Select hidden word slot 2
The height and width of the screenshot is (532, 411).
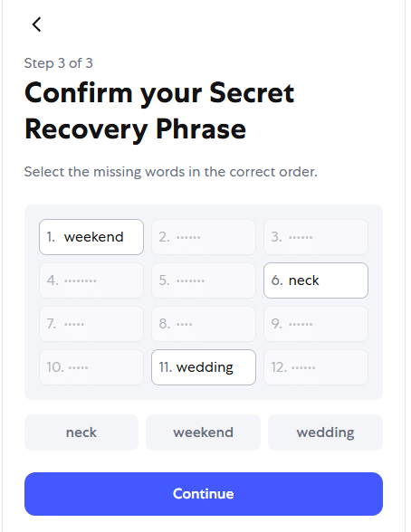click(x=204, y=237)
